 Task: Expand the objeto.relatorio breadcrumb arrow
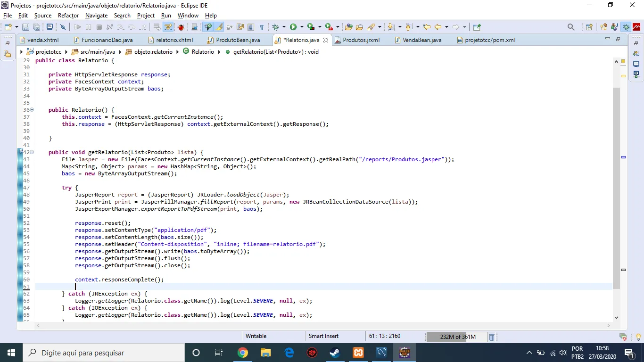(x=177, y=52)
